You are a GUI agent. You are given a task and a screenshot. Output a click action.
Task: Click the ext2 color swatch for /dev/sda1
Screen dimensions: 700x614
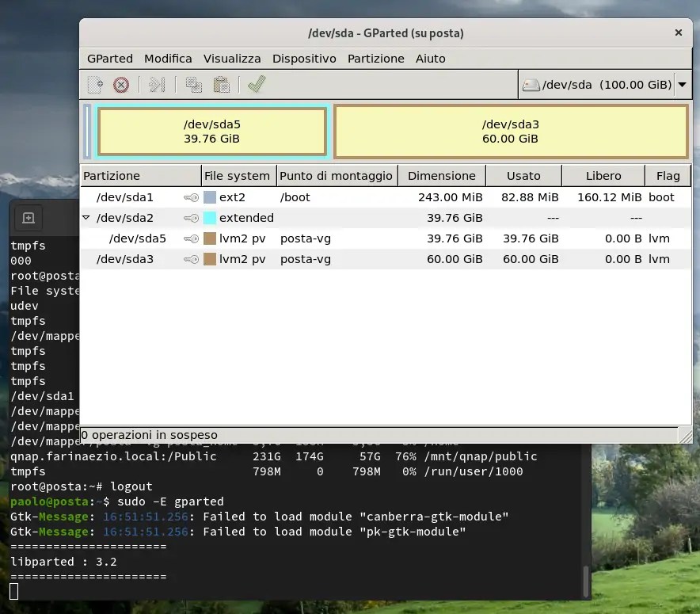(x=210, y=197)
